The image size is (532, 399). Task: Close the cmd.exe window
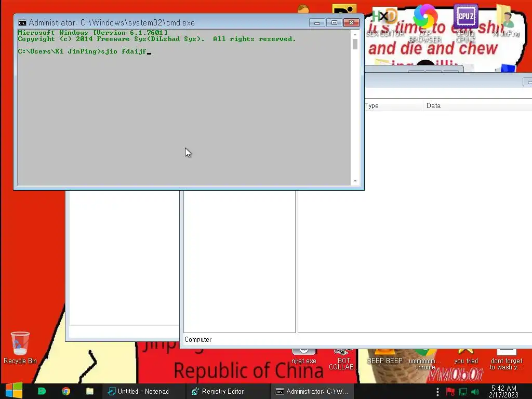point(352,23)
